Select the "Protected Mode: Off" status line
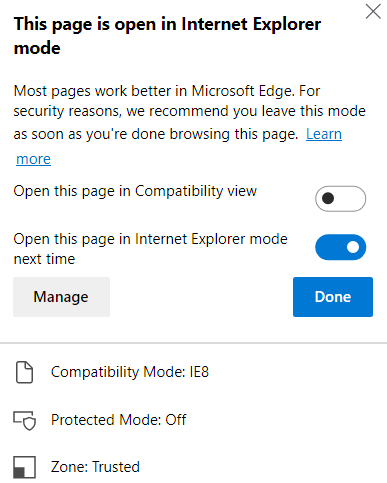The image size is (387, 483). (118, 420)
